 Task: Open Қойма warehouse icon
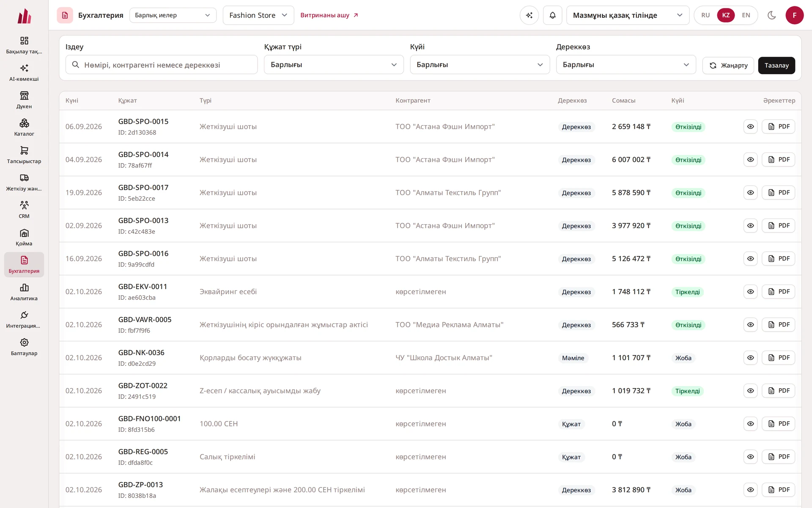pos(24,233)
